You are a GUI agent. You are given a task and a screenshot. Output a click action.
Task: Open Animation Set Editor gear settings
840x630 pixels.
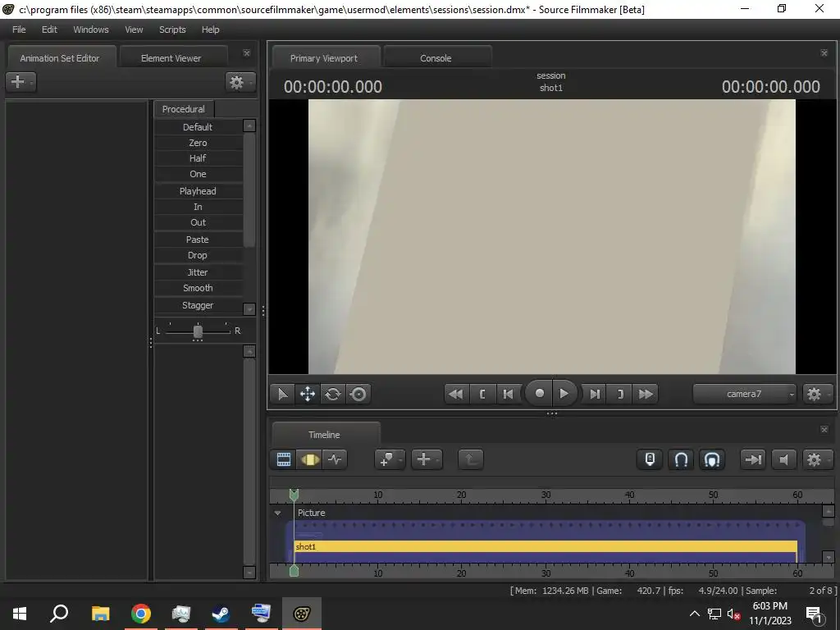240,82
